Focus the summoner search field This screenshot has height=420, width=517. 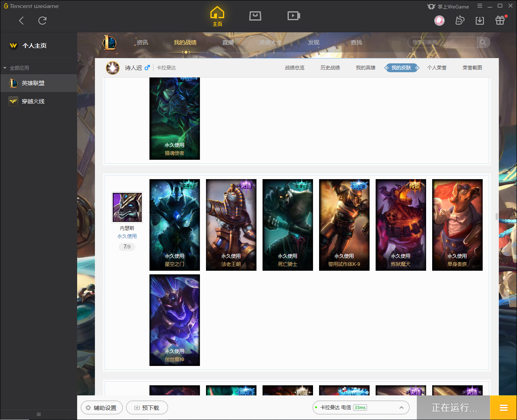pos(443,42)
